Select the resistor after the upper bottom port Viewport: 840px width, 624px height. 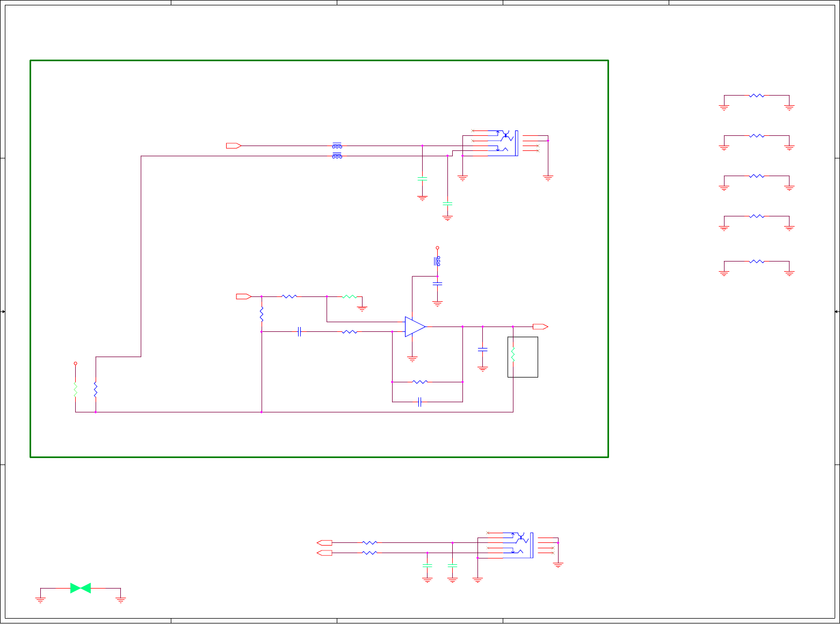click(370, 542)
